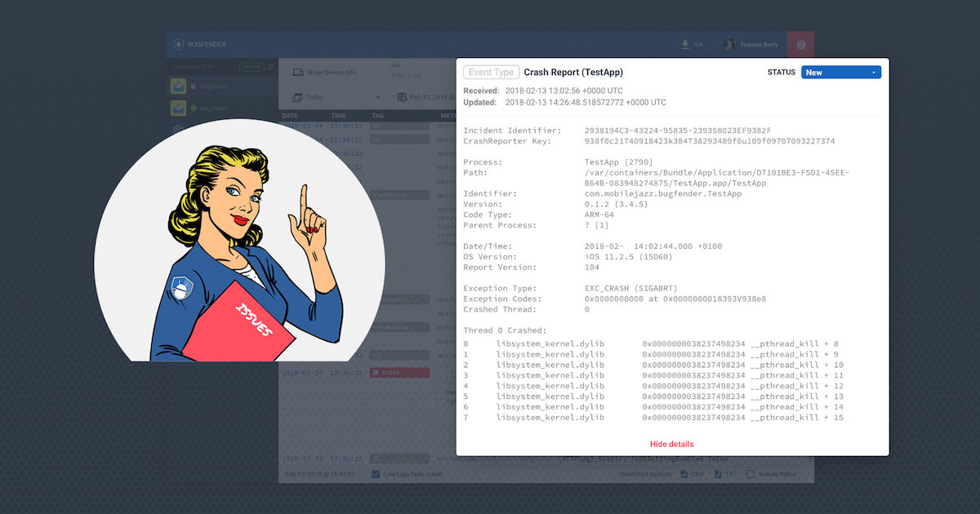Click the Incident Identifier value 2938194C3-43224
Screen dimensions: 980x514
point(677,131)
